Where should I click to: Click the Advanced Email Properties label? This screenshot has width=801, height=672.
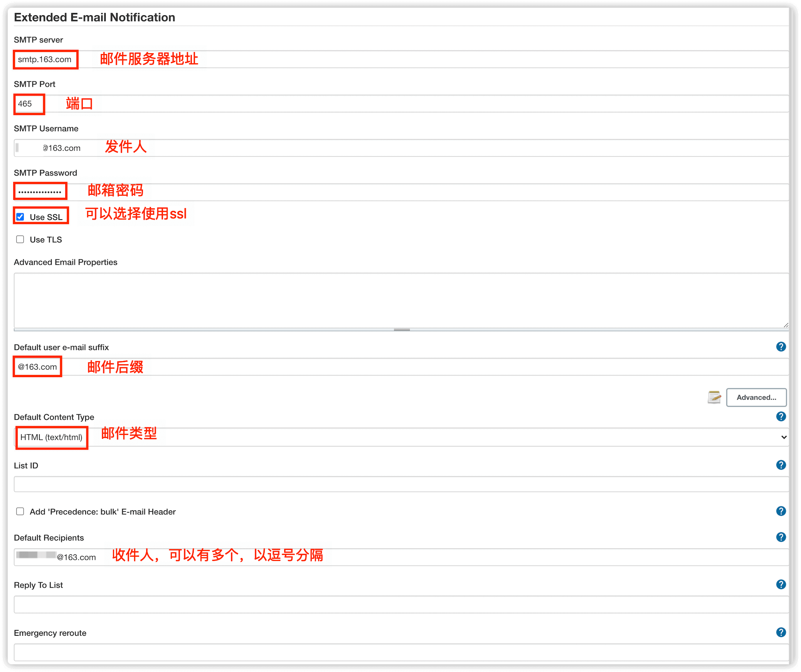(66, 262)
